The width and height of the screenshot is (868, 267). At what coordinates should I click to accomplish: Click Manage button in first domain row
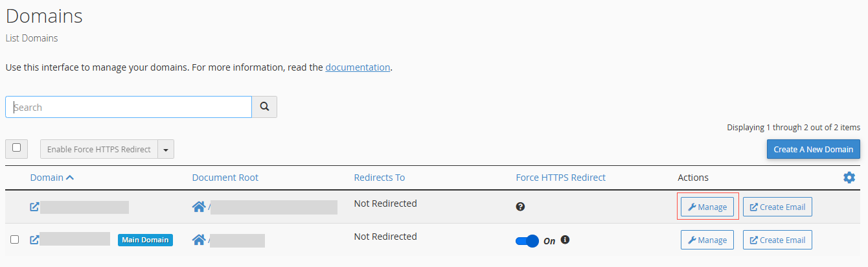[707, 207]
